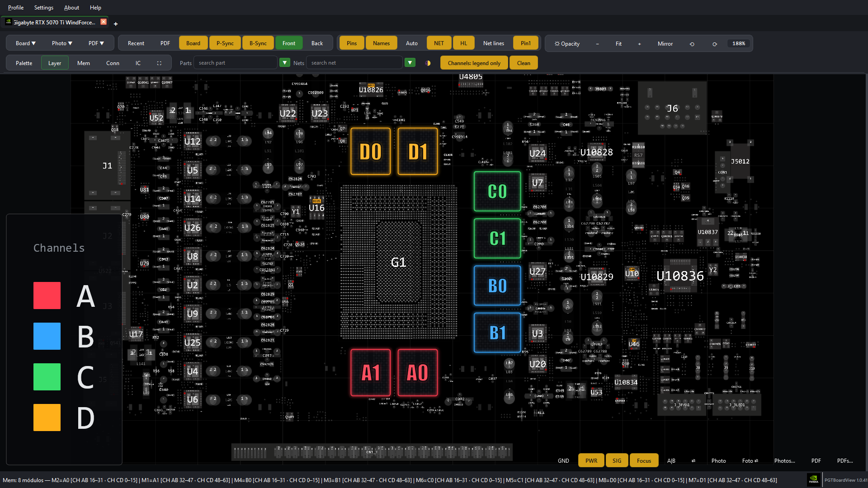Select component U10836 on the board

680,276
